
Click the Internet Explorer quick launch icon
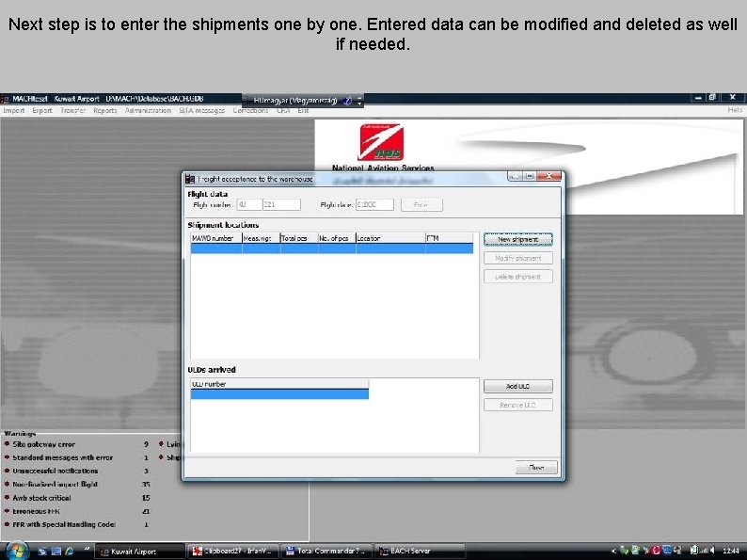click(70, 551)
